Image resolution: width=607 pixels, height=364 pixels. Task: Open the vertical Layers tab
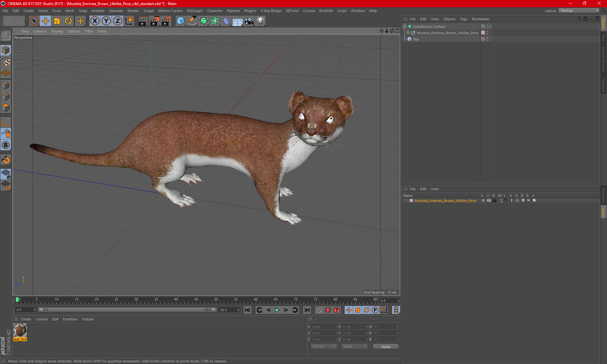click(x=604, y=212)
